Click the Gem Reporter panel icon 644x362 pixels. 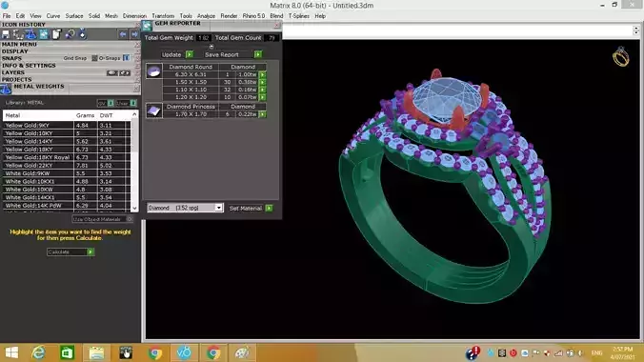pos(147,26)
